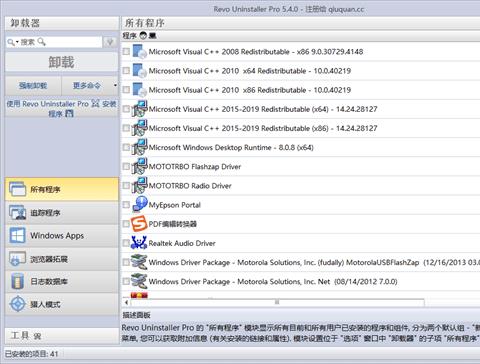Click the orange PDF editor icon
This screenshot has height=364, width=480.
click(x=139, y=224)
